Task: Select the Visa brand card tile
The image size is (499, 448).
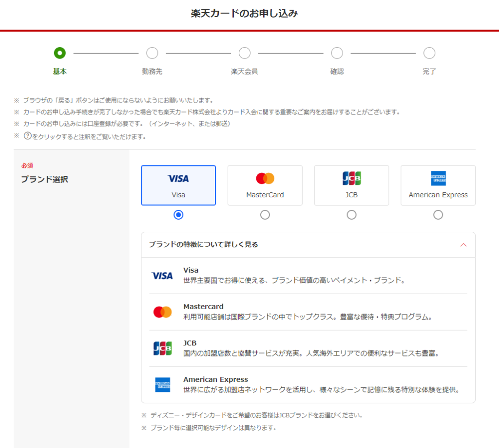Action: 178,186
